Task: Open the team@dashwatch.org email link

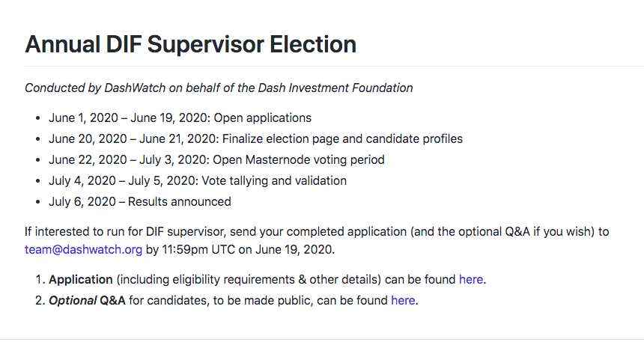Action: pyautogui.click(x=83, y=250)
